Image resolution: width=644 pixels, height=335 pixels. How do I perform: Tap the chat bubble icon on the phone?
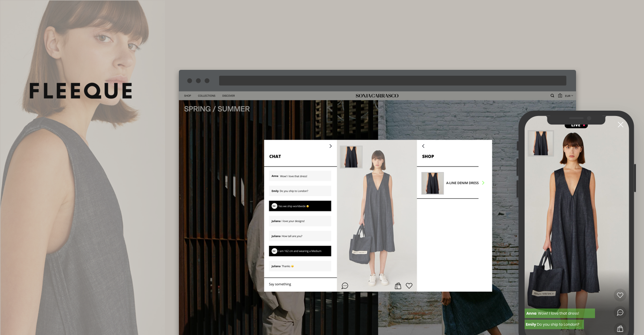point(620,312)
